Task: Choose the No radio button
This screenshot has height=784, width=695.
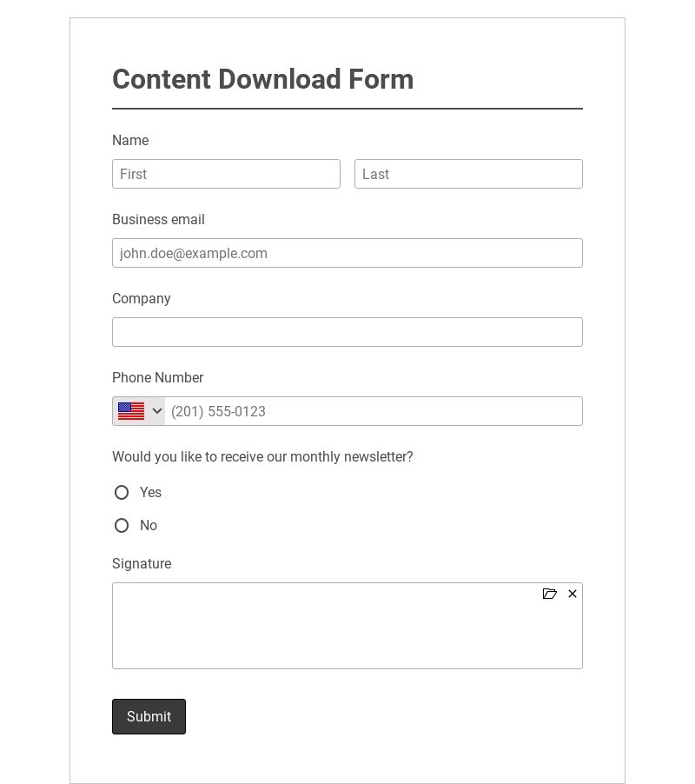Action: [122, 526]
